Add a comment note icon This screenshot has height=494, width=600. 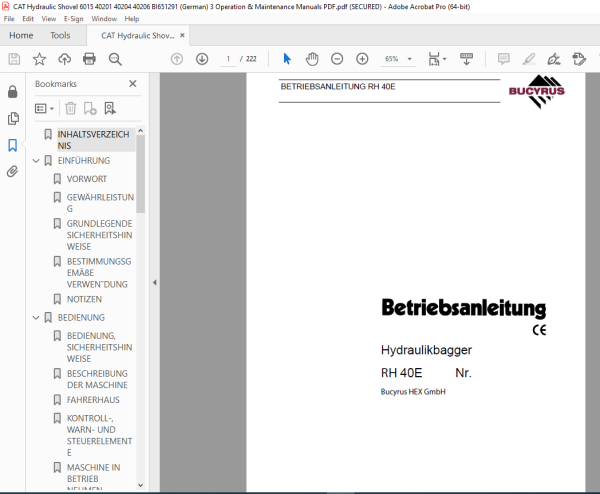click(x=504, y=59)
